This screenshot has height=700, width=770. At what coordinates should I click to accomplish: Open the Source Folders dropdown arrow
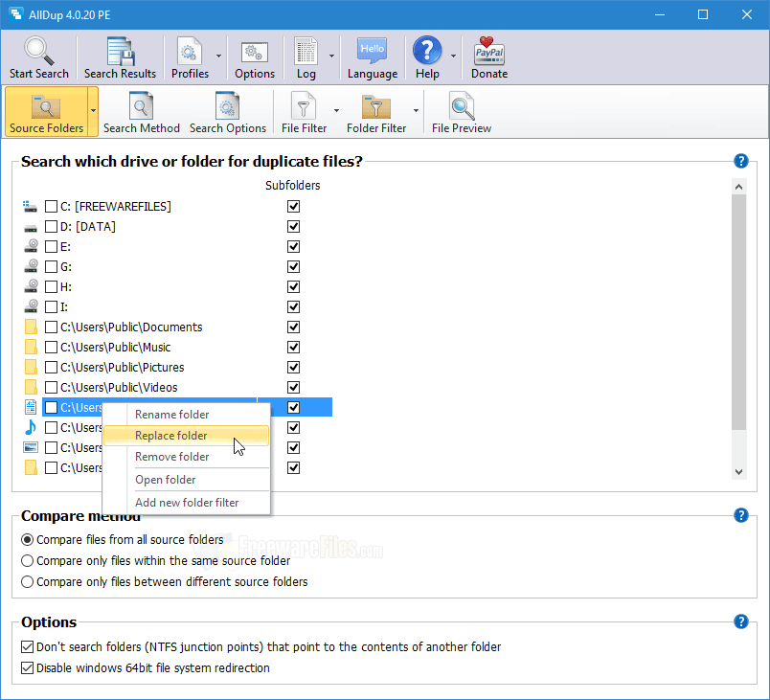93,111
